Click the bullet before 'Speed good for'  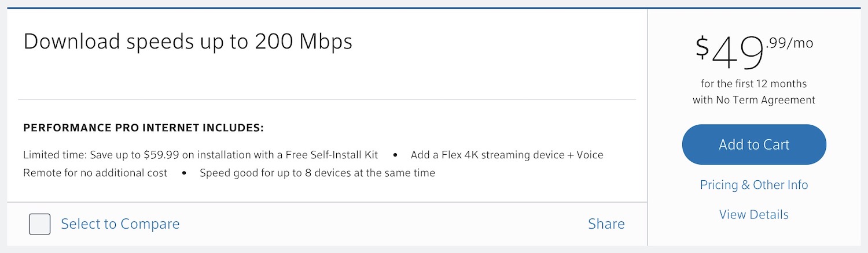[184, 173]
